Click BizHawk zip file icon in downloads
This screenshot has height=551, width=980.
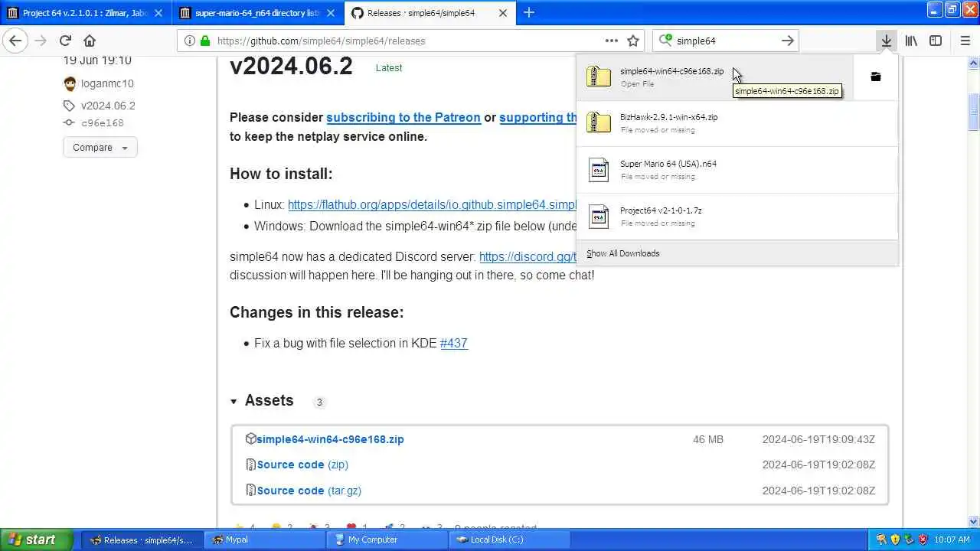click(599, 123)
